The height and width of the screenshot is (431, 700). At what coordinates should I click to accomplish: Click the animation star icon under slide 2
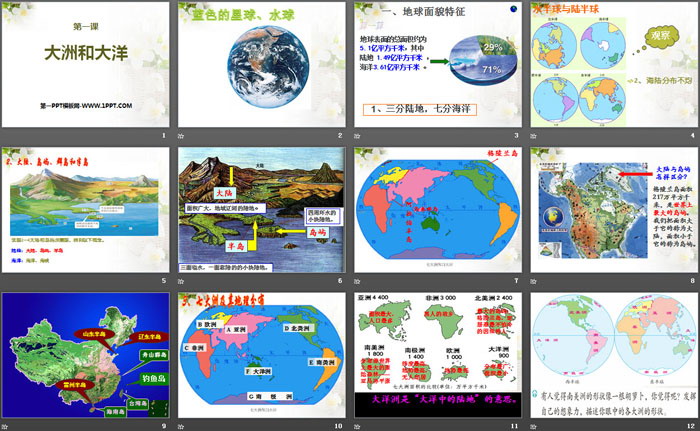(180, 136)
